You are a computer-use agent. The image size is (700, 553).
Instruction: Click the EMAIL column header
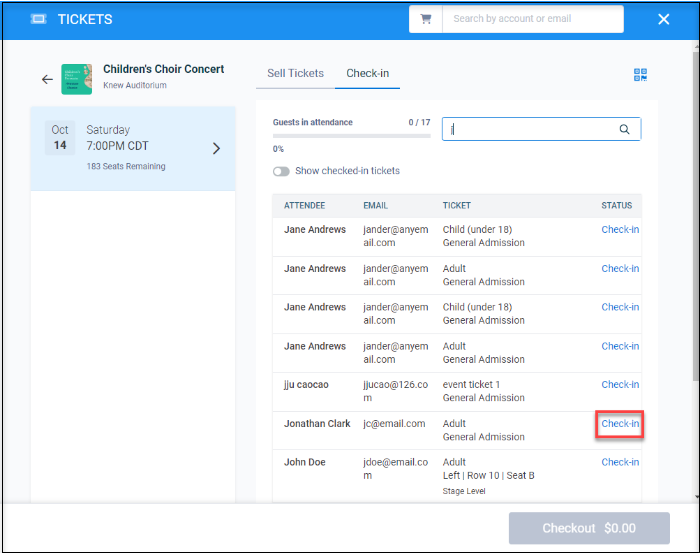pos(375,205)
